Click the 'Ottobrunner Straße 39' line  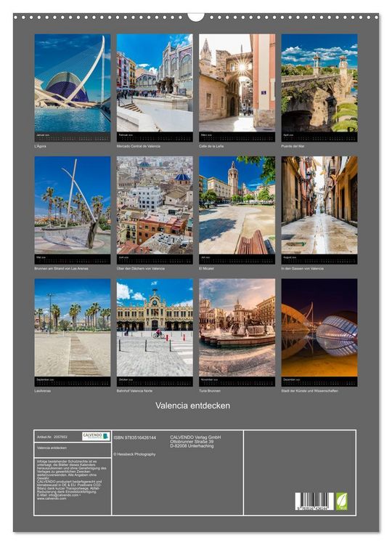pyautogui.click(x=192, y=441)
